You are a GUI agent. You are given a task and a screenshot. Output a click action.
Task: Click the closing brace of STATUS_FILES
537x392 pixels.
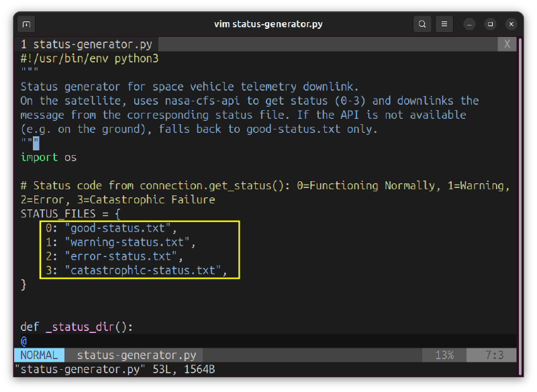tap(23, 285)
